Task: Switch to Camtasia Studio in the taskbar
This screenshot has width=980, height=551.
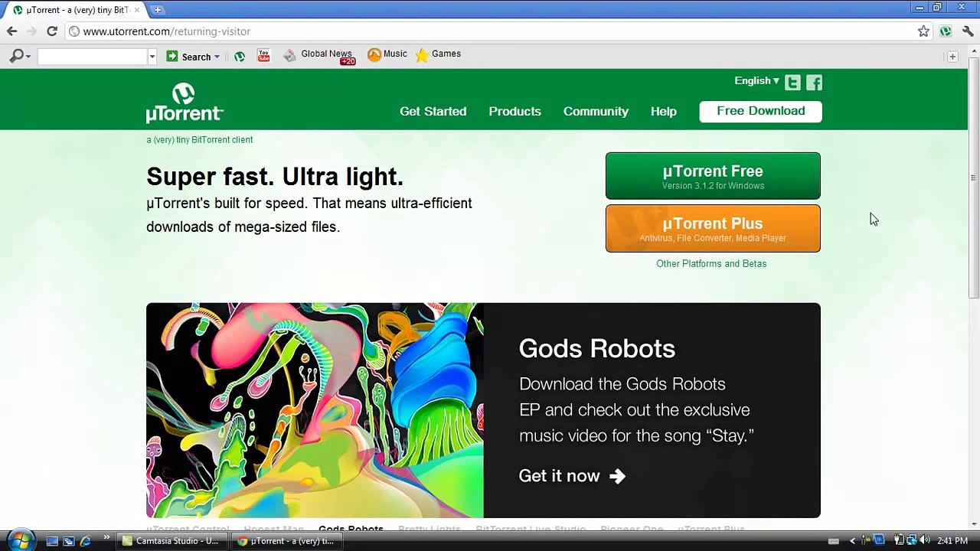Action: pyautogui.click(x=171, y=541)
